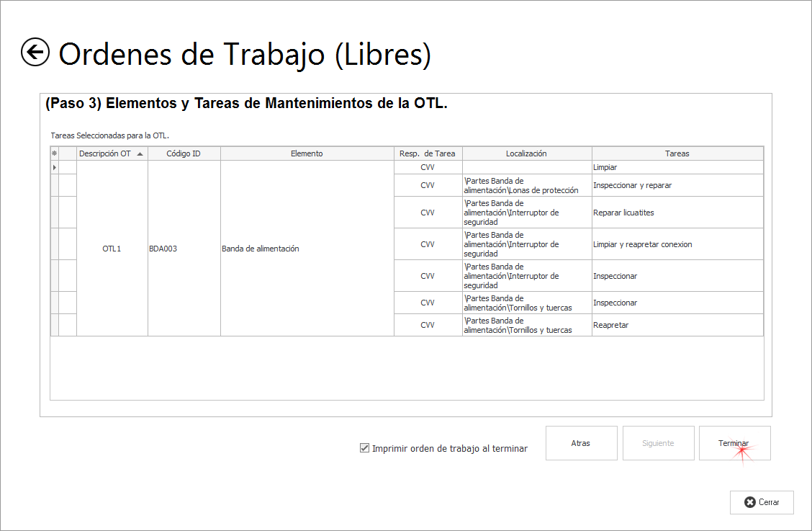Select first row's arrow indicator
The height and width of the screenshot is (531, 812).
click(x=54, y=167)
